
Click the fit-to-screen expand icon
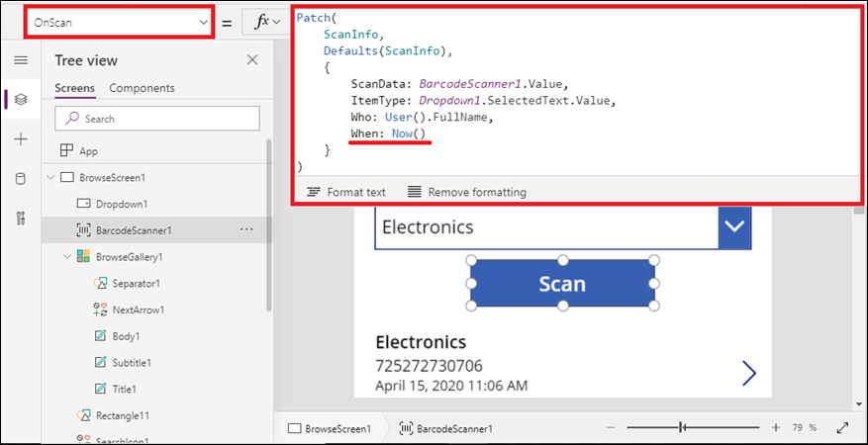842,428
